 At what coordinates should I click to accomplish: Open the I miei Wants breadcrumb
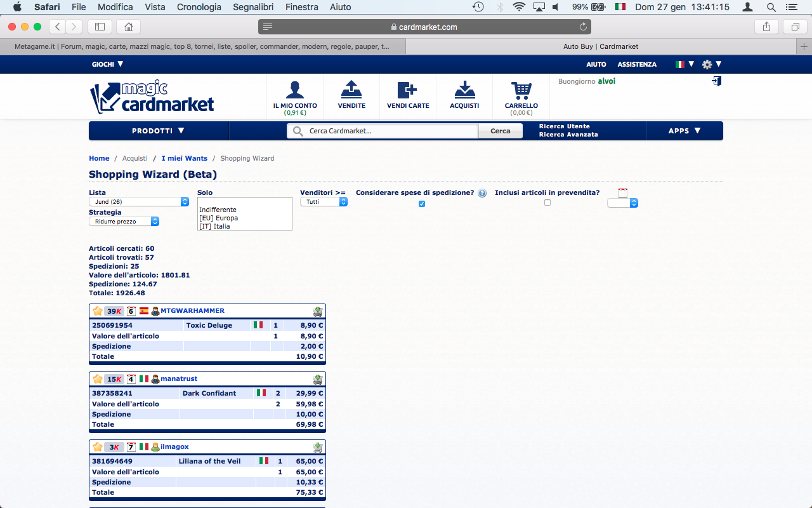pos(185,158)
